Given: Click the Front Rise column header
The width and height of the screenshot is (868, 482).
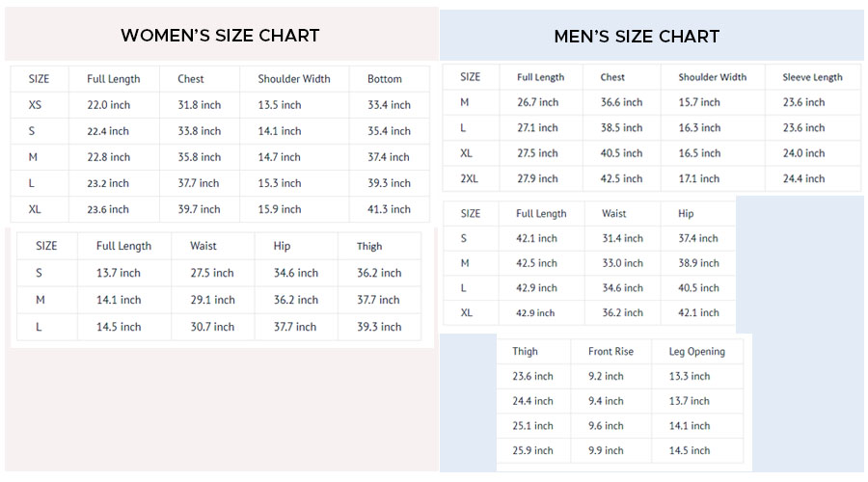Looking at the screenshot, I should point(611,352).
